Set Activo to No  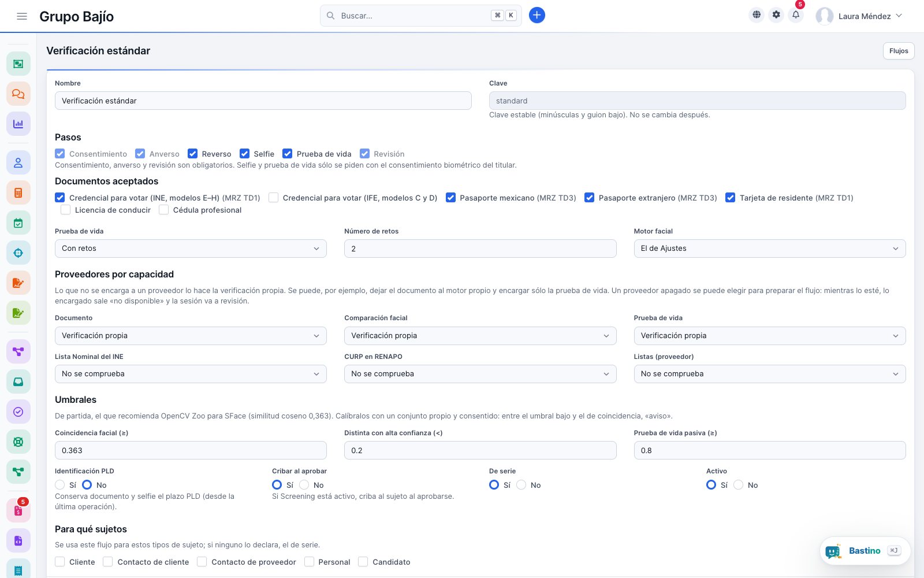pos(739,485)
